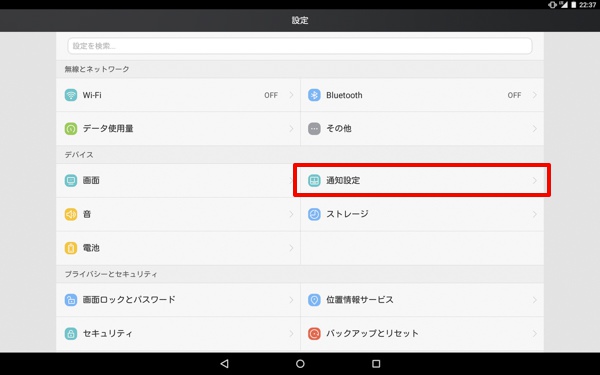Screen dimensions: 600x375
Task: Toggle the Bluetooth OFF status
Action: tap(514, 95)
